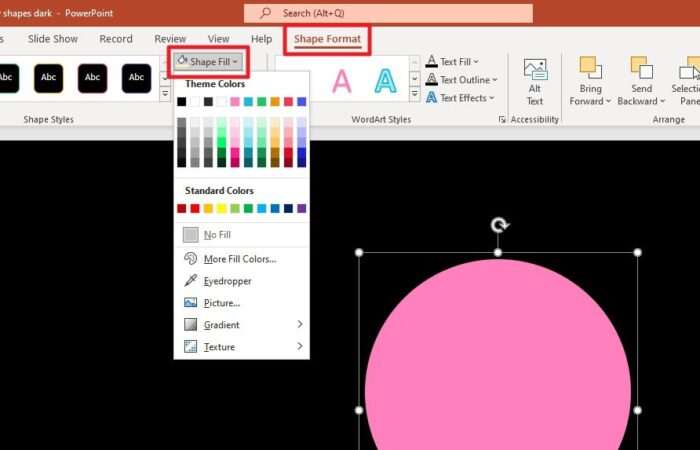Viewport: 700px width, 450px height.
Task: Open the View tab
Action: tap(218, 39)
